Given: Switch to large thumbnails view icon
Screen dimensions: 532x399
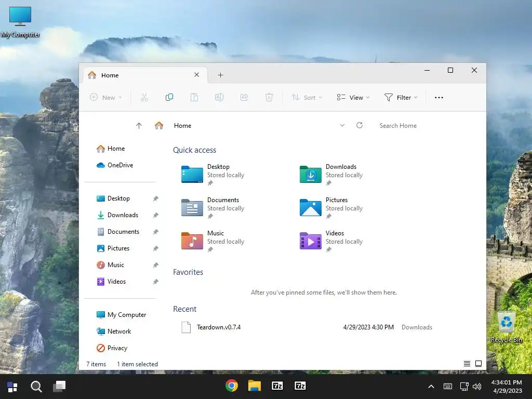Looking at the screenshot, I should pos(478,364).
